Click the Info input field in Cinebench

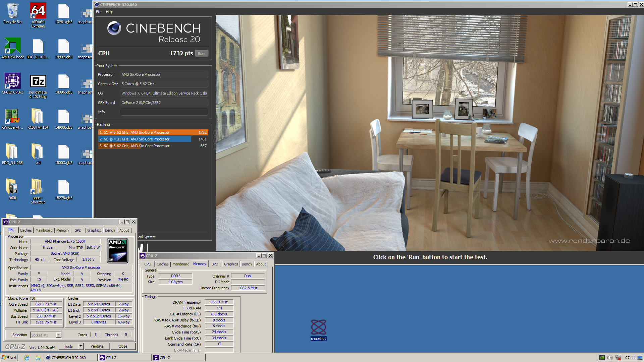click(164, 112)
